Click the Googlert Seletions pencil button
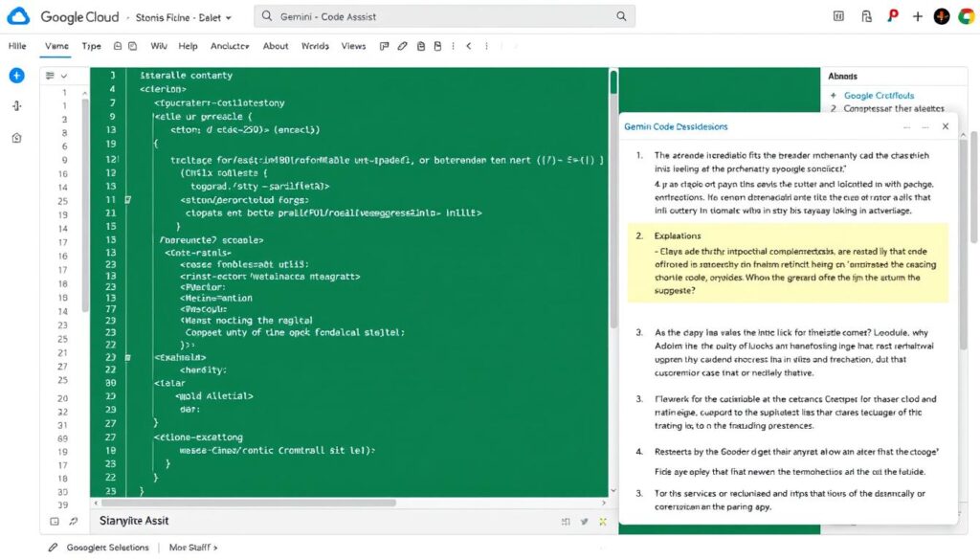 tap(99, 547)
